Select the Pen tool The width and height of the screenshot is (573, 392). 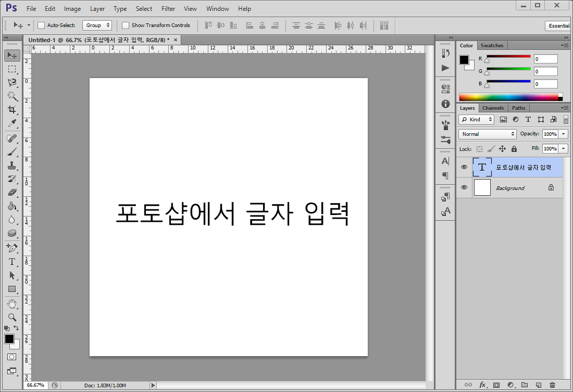12,248
